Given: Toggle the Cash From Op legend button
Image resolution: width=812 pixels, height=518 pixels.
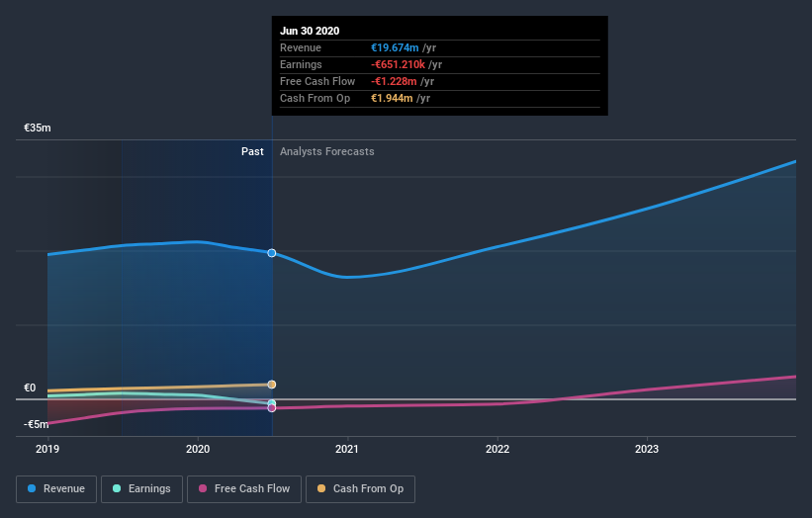Looking at the screenshot, I should [360, 489].
